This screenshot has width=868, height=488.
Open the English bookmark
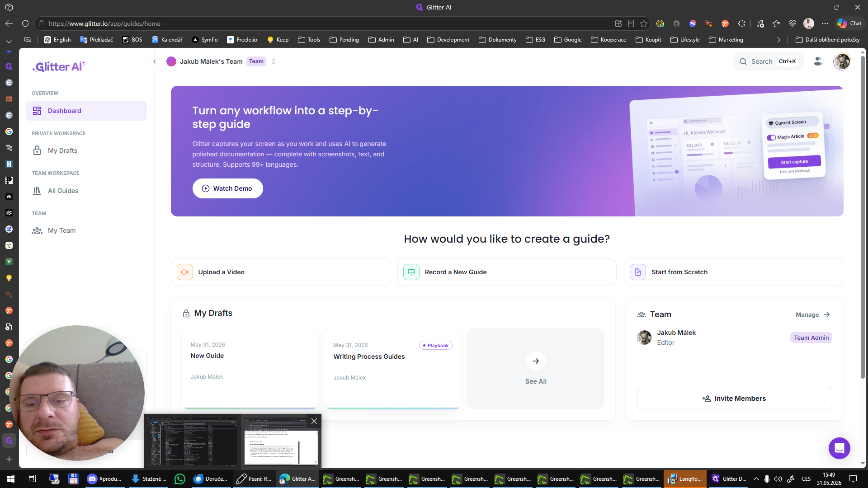pyautogui.click(x=57, y=40)
